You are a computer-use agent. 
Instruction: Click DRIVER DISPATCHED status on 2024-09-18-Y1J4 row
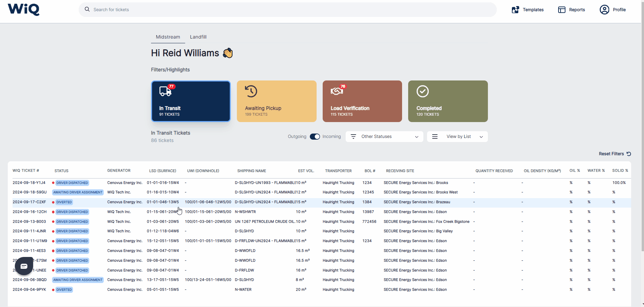click(x=72, y=183)
